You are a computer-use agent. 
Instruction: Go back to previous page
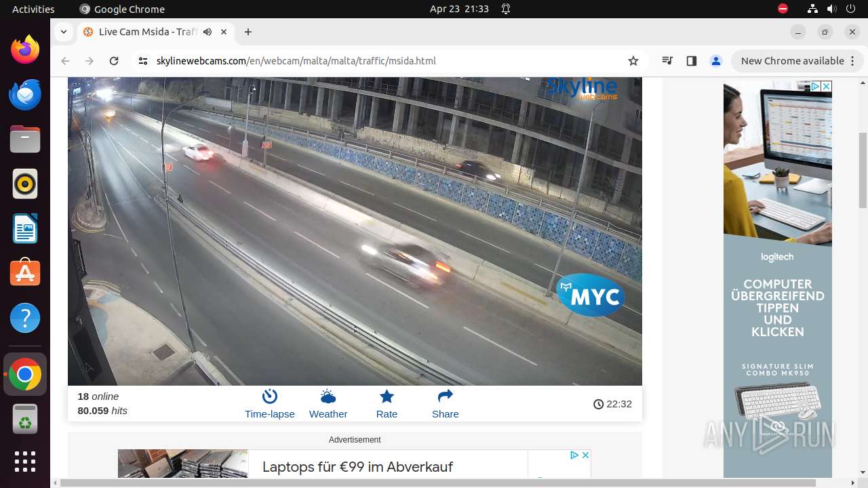tap(65, 61)
